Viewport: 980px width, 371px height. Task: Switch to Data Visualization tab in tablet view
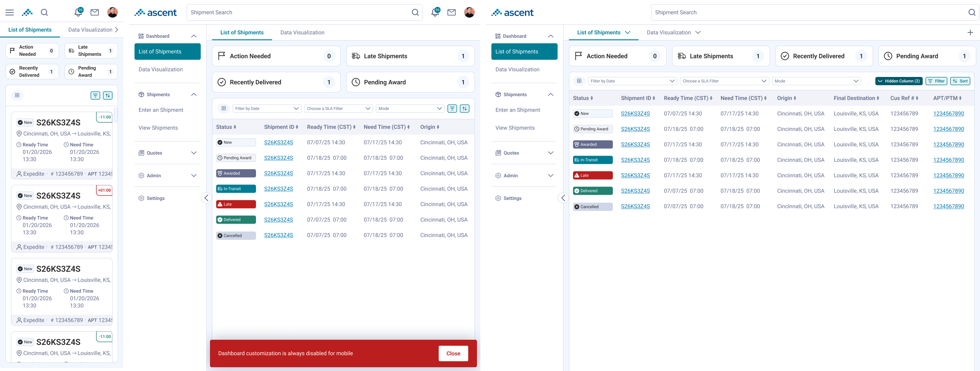click(302, 32)
